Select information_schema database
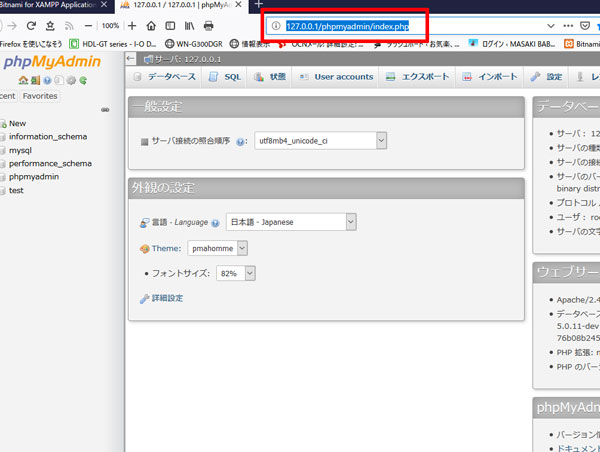The height and width of the screenshot is (452, 600). coord(48,137)
